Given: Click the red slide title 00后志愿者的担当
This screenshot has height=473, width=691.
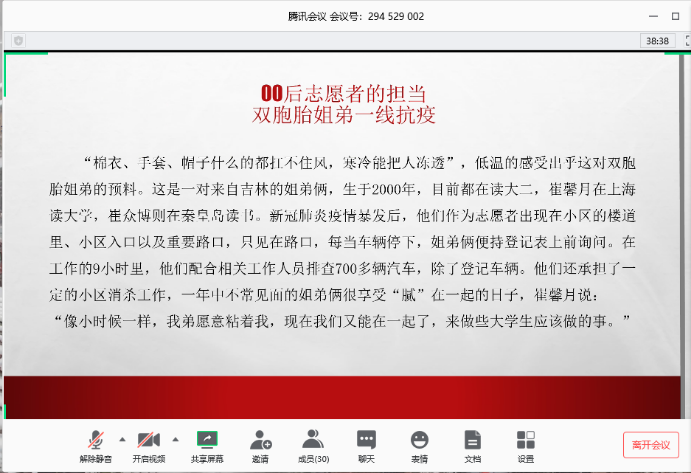Looking at the screenshot, I should pos(345,93).
